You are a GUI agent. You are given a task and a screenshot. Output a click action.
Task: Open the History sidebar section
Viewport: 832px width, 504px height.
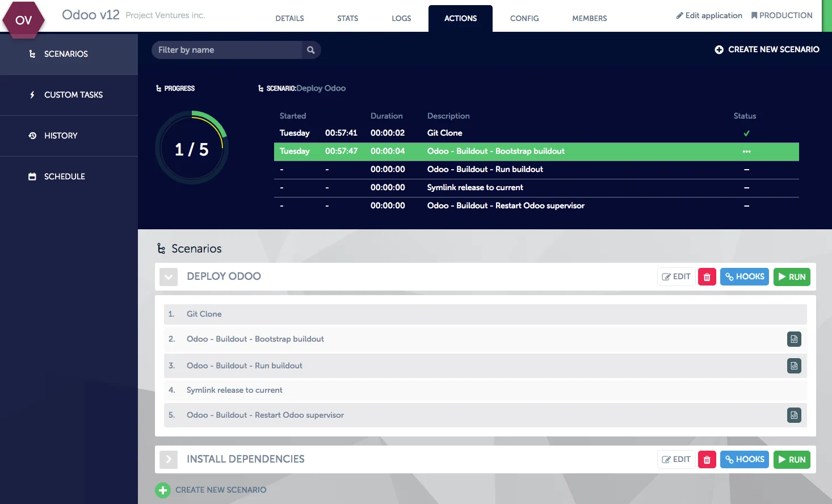click(x=61, y=136)
